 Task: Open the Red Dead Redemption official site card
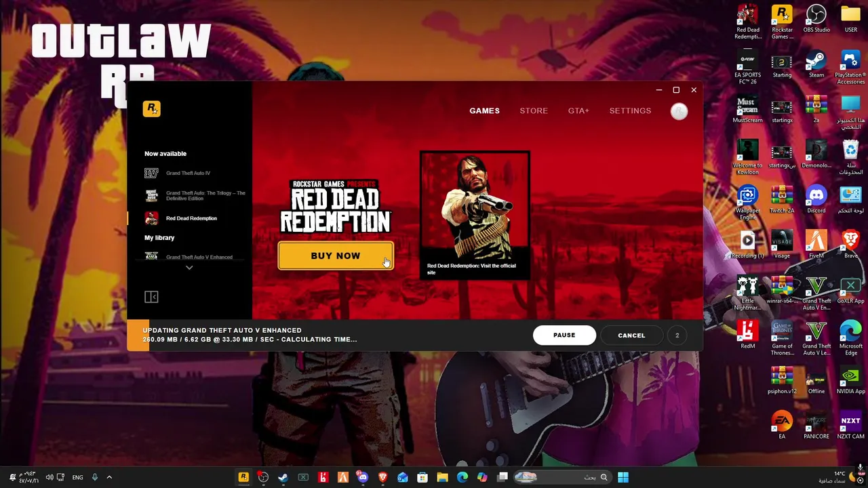(x=475, y=215)
